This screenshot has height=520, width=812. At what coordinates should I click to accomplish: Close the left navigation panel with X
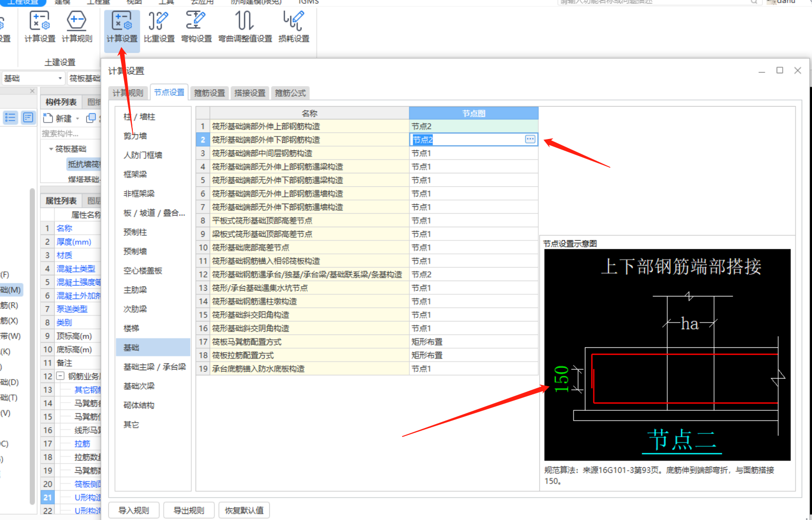pyautogui.click(x=32, y=91)
